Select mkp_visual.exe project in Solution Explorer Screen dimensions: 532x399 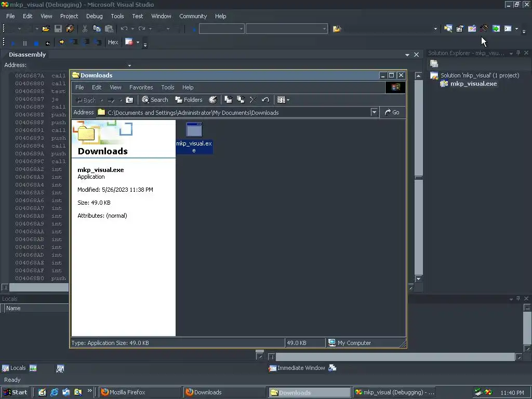pos(473,84)
